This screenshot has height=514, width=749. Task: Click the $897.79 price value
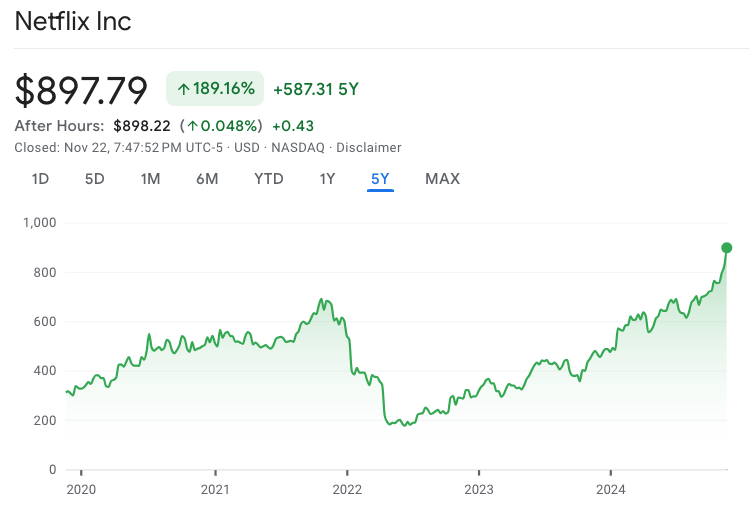click(81, 90)
